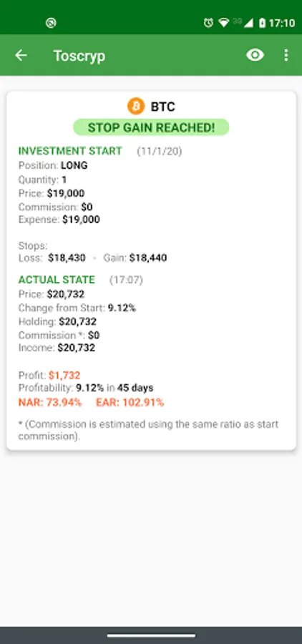The height and width of the screenshot is (644, 302).
Task: Toggle the eye visibility icon
Action: [x=255, y=55]
